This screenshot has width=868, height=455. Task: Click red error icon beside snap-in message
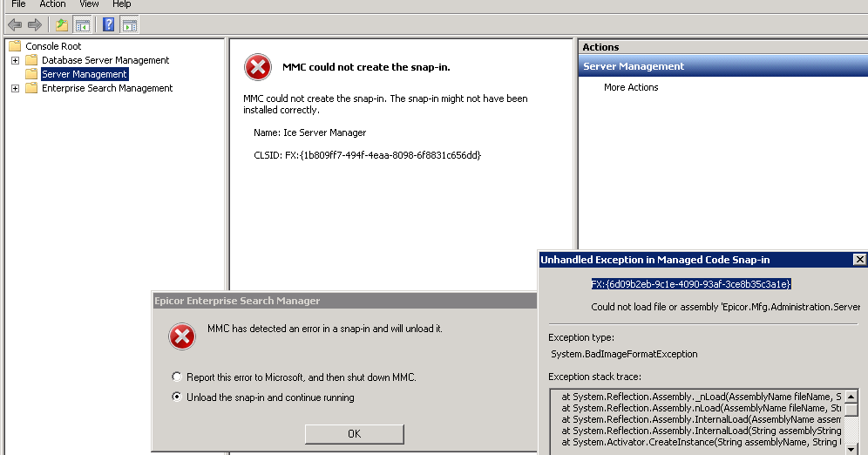258,67
